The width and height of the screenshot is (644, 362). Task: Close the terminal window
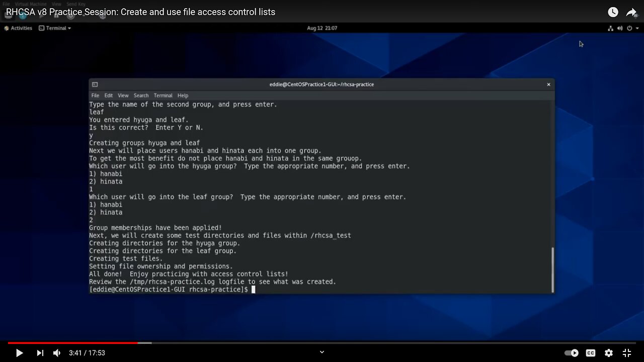548,84
